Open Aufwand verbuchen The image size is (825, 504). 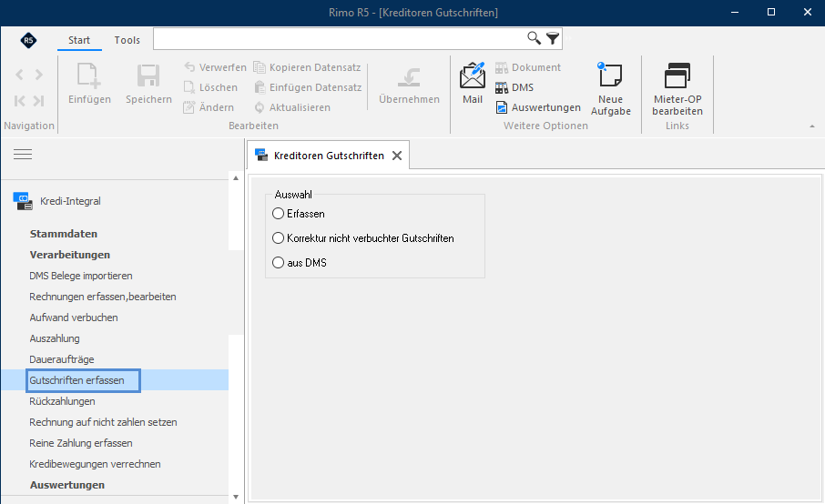tap(74, 318)
